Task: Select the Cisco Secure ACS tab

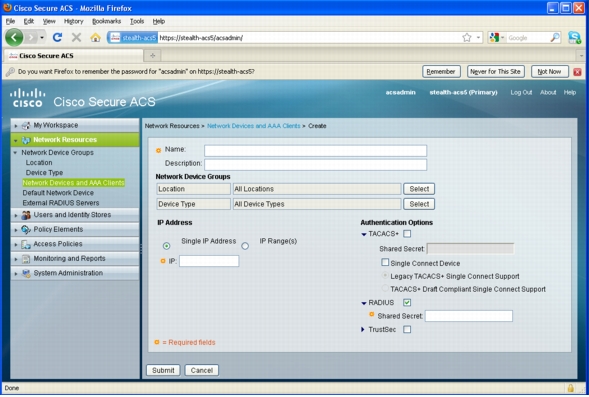Action: 73,56
